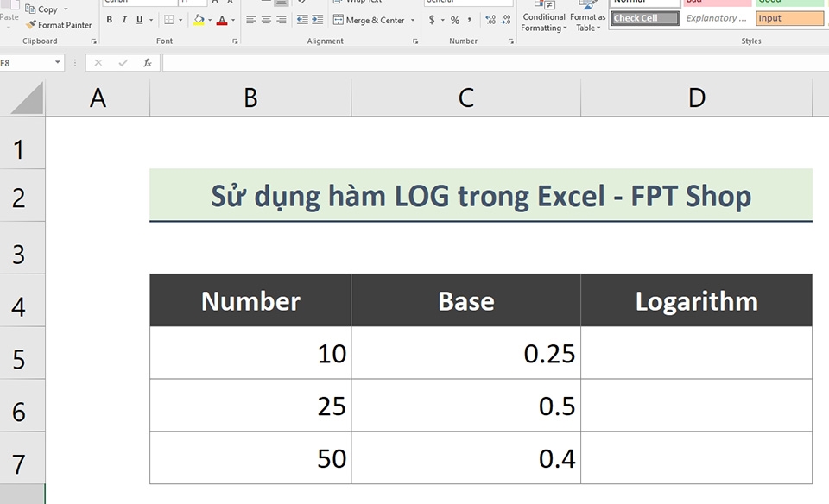The width and height of the screenshot is (829, 504).
Task: Expand the Name Box dropdown arrow
Action: (58, 63)
